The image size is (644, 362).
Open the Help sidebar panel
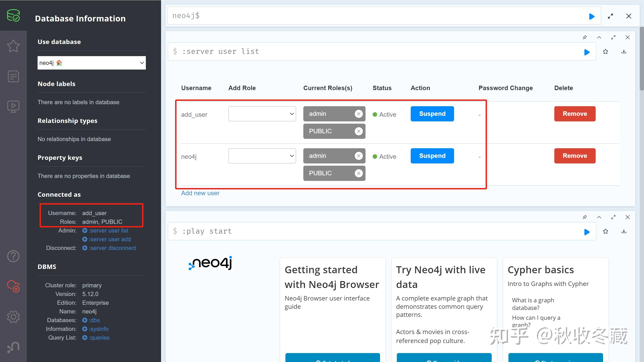[x=13, y=256]
